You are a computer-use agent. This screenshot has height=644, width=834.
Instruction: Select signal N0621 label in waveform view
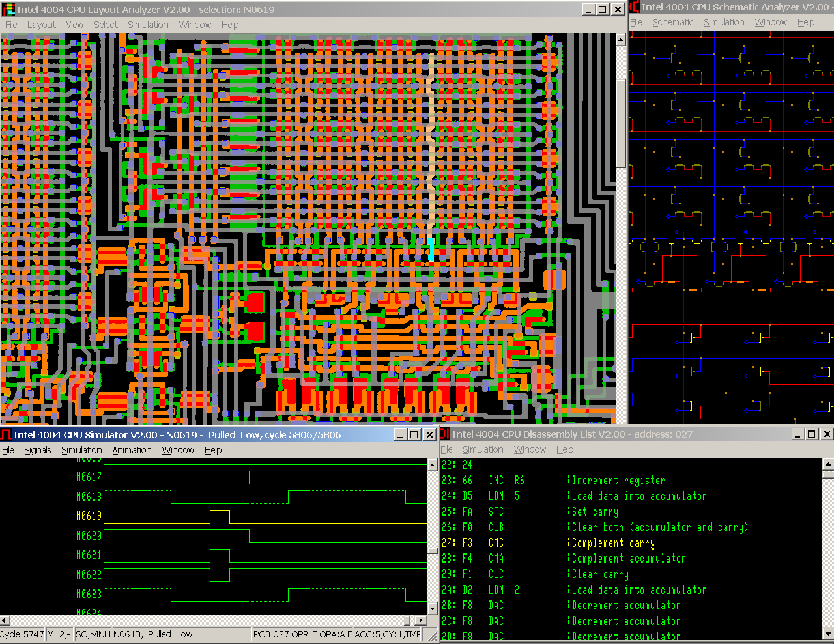[89, 555]
